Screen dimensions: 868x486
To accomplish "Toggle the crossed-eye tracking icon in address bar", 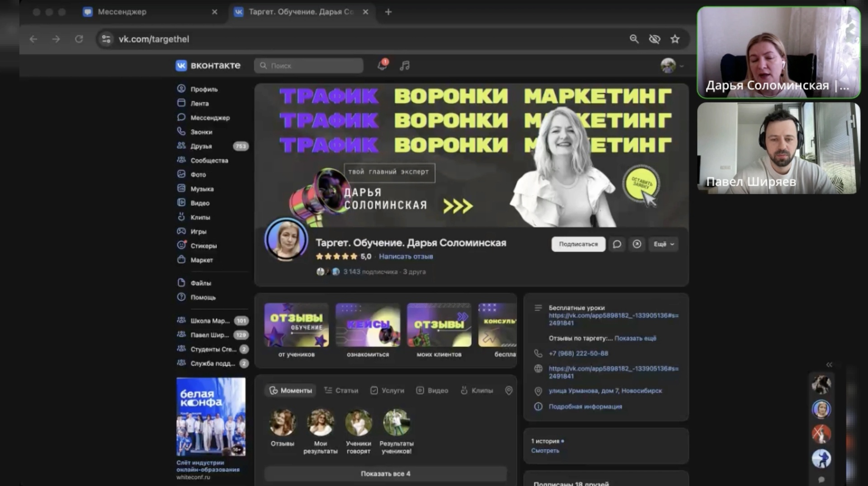I will (x=655, y=39).
